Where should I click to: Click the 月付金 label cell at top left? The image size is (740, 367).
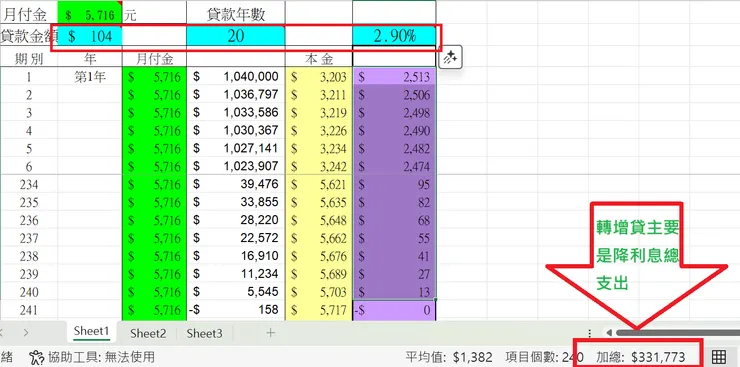click(x=29, y=14)
